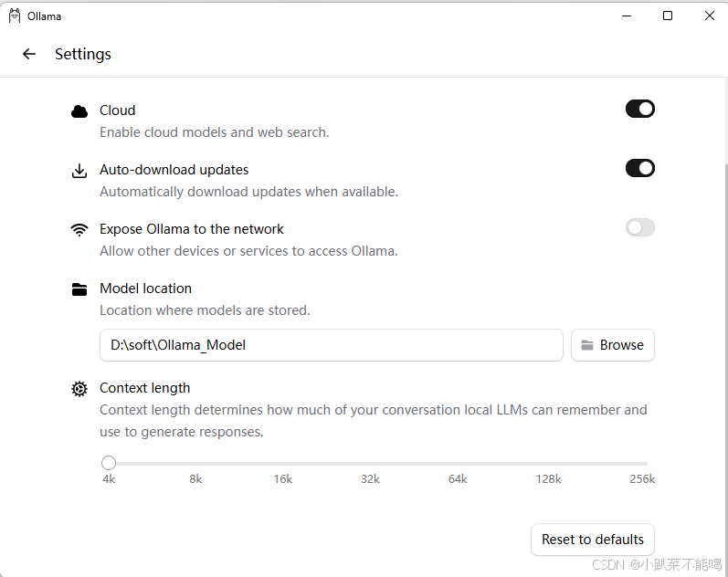This screenshot has width=728, height=577.
Task: Click the network wifi icon
Action: (79, 230)
